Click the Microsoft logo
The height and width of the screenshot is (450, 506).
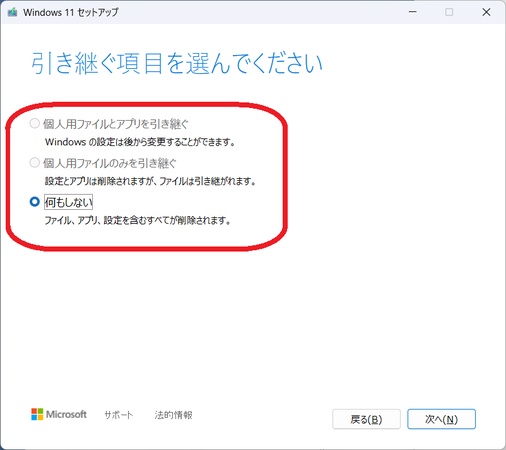tap(59, 414)
